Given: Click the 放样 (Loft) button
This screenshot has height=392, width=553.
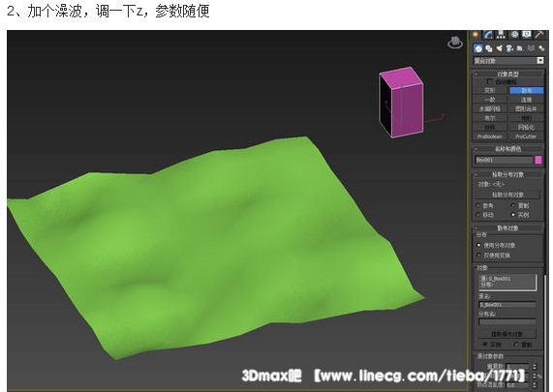Looking at the screenshot, I should coord(490,127).
